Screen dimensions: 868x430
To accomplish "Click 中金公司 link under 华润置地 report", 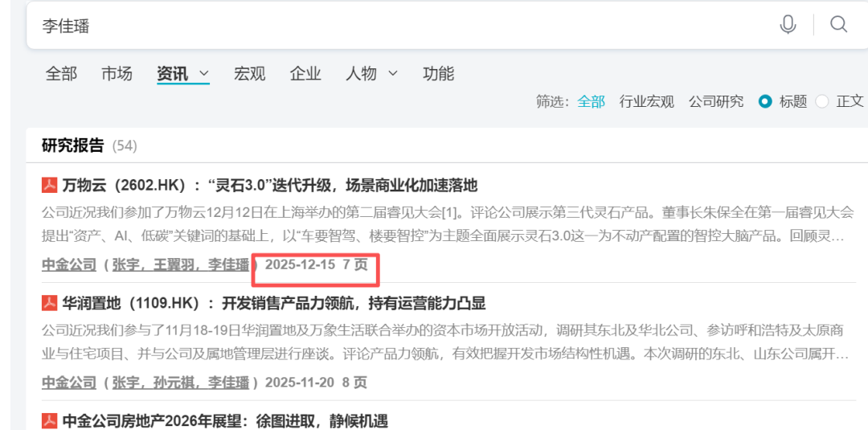I will [x=69, y=383].
